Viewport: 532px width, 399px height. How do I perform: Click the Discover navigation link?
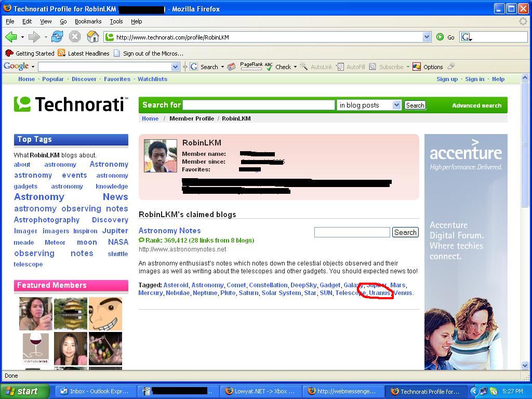tap(84, 79)
